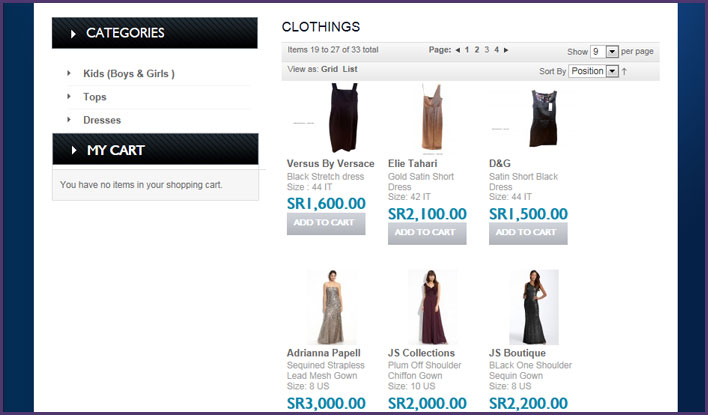The image size is (708, 415).
Task: Switch to Grid view
Action: click(329, 69)
